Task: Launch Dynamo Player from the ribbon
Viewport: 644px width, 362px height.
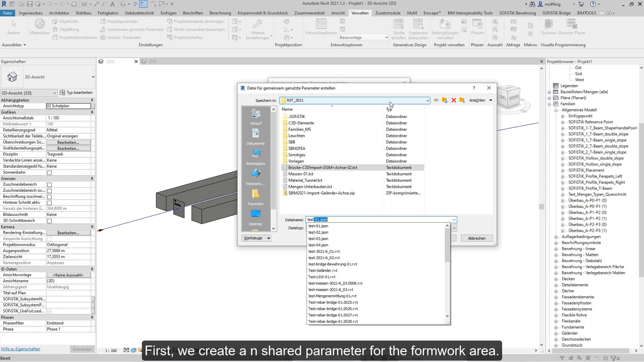Action: coord(572,27)
